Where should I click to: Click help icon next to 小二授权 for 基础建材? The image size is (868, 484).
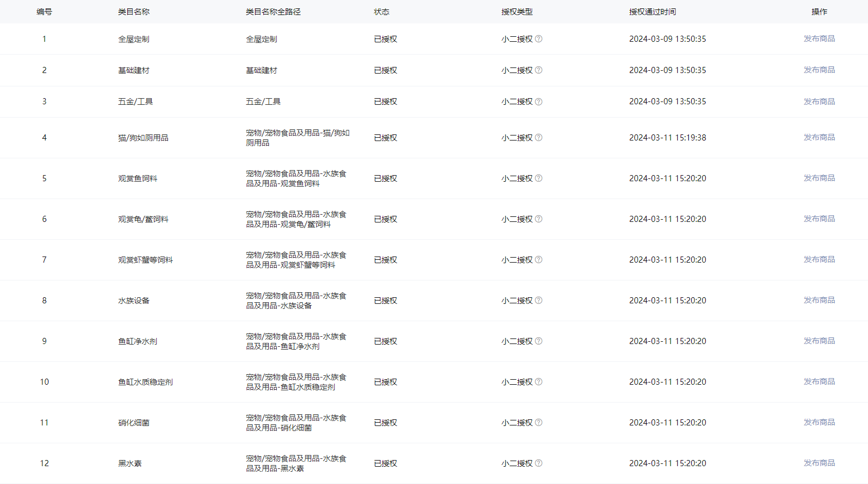pos(538,70)
